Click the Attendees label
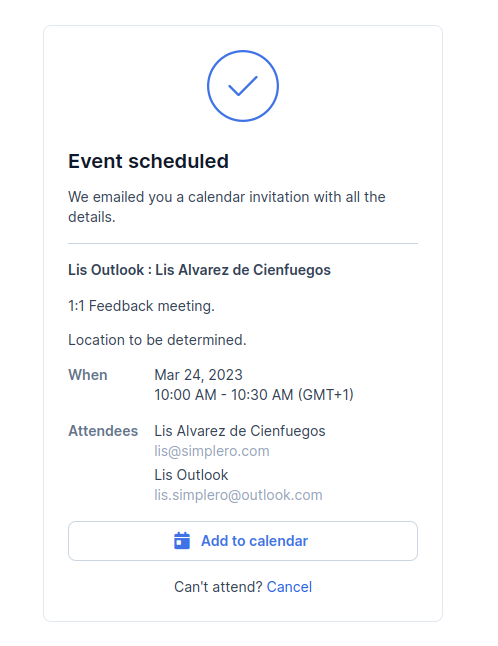This screenshot has height=646, width=498. click(103, 431)
